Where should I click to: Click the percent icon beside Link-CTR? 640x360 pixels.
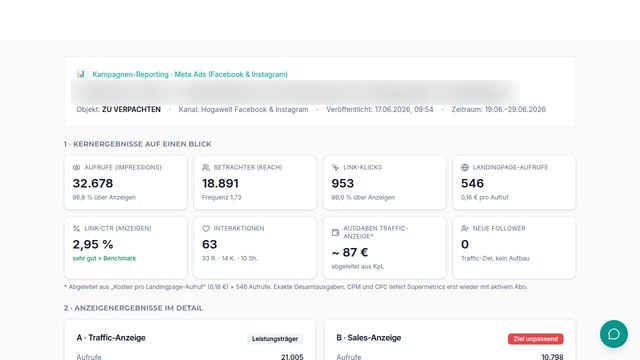tap(76, 229)
